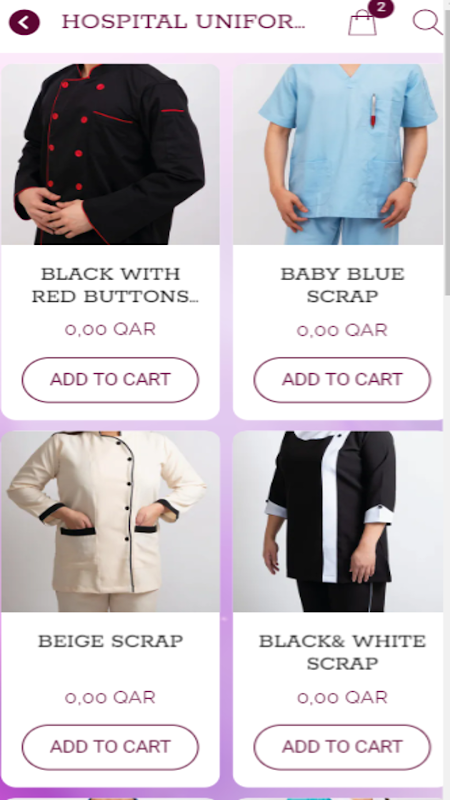Add Beige Scrap to cart
Screen dimensions: 450x800
coord(110,747)
